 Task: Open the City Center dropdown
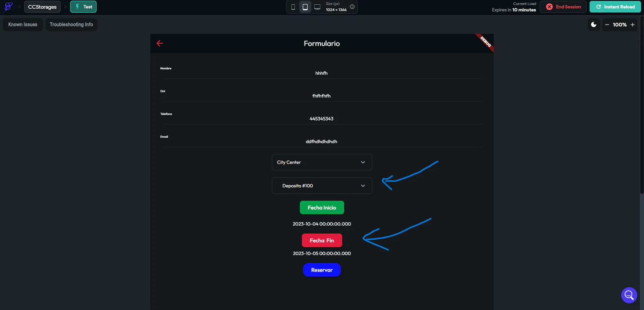pos(322,162)
